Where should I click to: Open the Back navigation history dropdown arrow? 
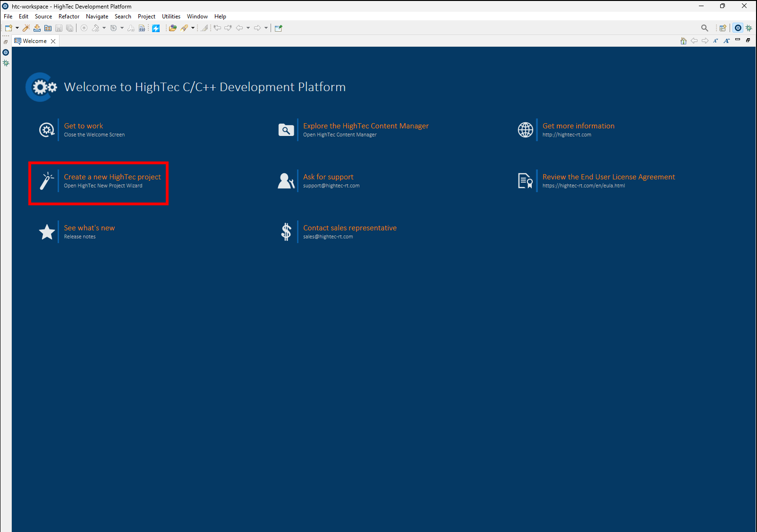pos(248,28)
